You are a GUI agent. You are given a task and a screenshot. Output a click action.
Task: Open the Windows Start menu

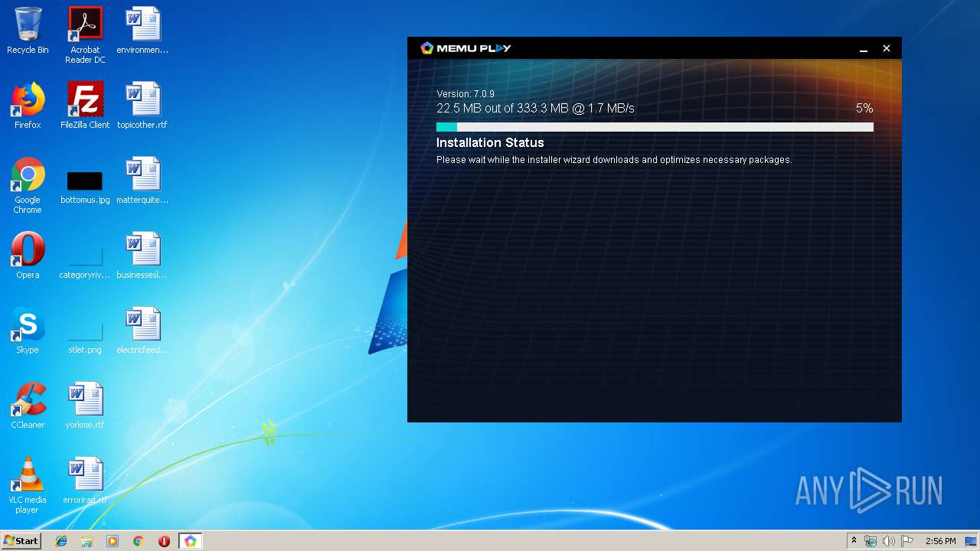[21, 540]
